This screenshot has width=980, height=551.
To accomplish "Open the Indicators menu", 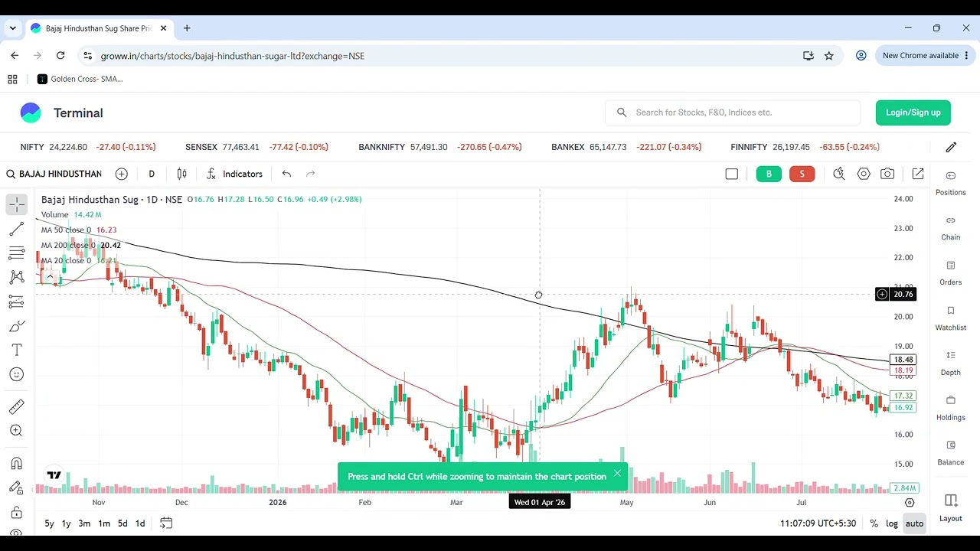I will [234, 174].
